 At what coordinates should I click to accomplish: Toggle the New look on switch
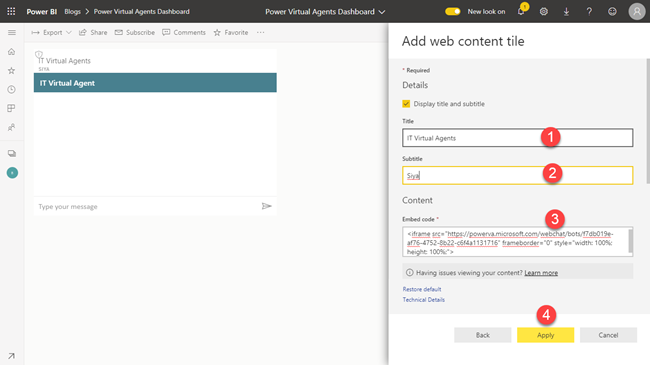(x=452, y=12)
